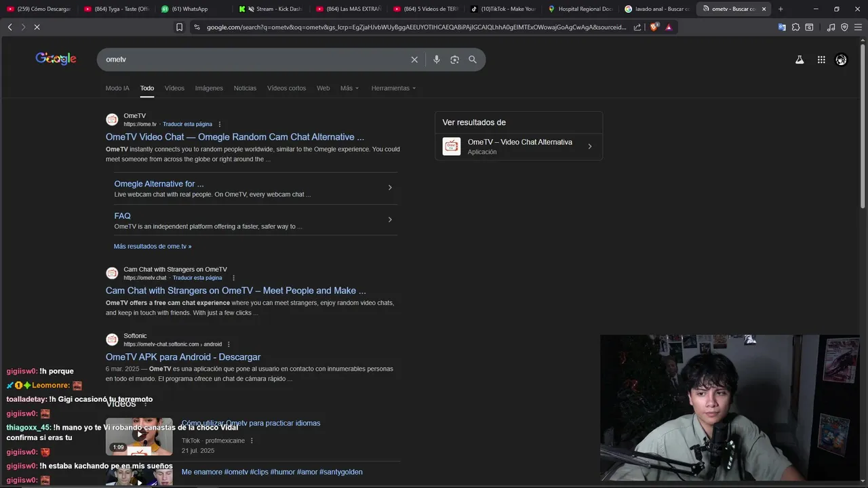Viewport: 868px width, 488px height.
Task: Open the extensions puzzle icon
Action: tap(795, 27)
